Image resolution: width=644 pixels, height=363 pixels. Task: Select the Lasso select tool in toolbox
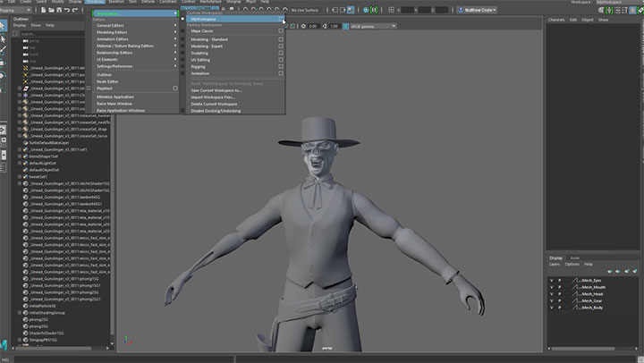click(x=3, y=38)
